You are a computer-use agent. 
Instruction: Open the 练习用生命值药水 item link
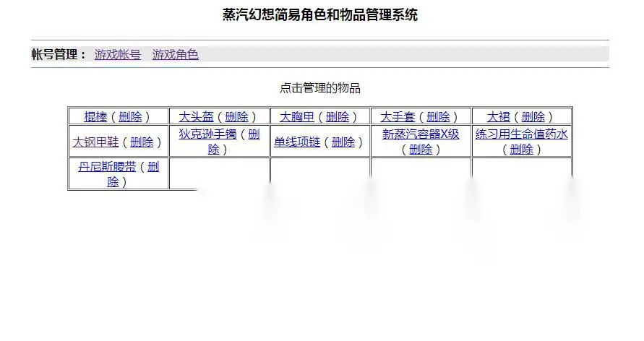[x=522, y=134]
